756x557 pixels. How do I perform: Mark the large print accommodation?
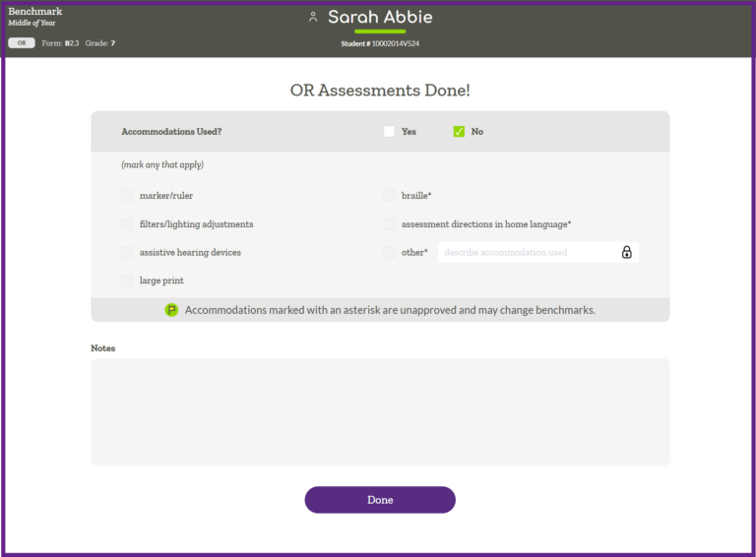point(128,280)
